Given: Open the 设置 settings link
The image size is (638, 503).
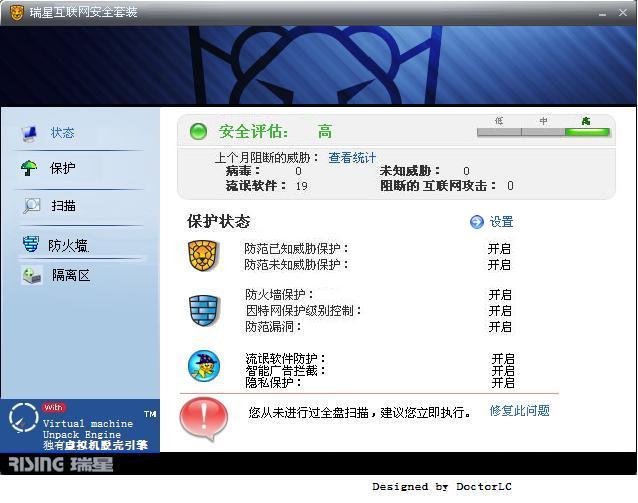Looking at the screenshot, I should (501, 222).
